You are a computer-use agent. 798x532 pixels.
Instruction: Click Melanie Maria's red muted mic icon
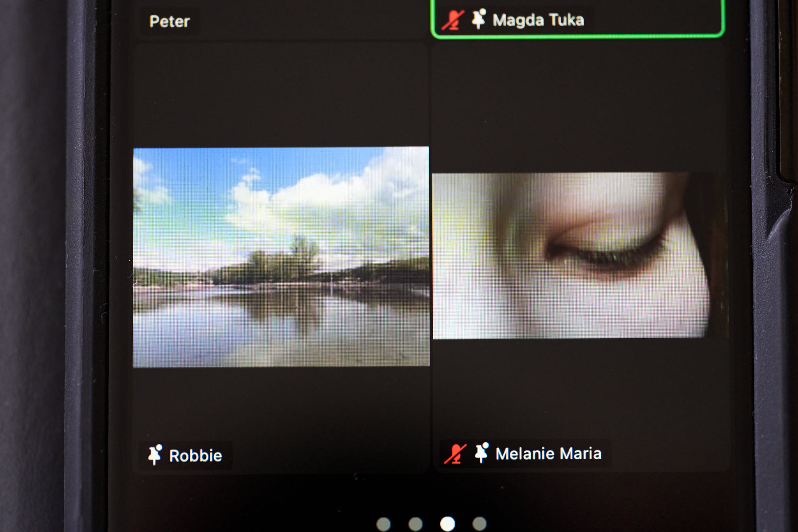click(x=455, y=454)
